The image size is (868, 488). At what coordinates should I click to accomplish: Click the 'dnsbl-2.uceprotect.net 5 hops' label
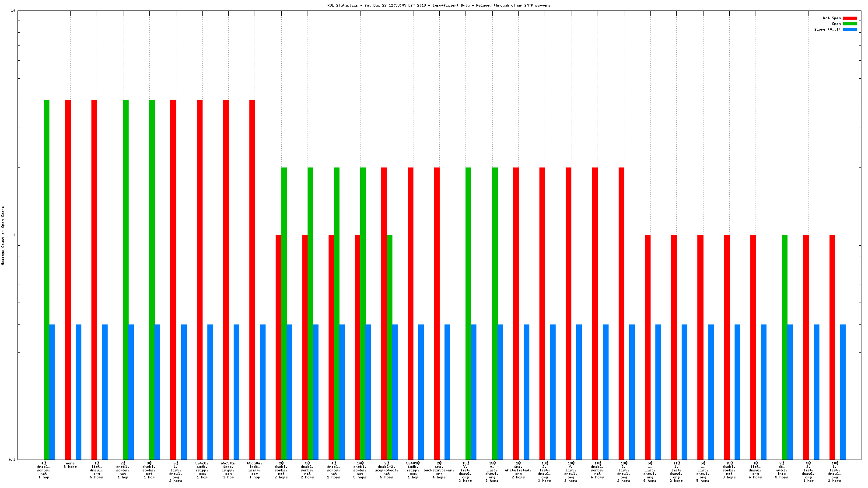pos(387,470)
